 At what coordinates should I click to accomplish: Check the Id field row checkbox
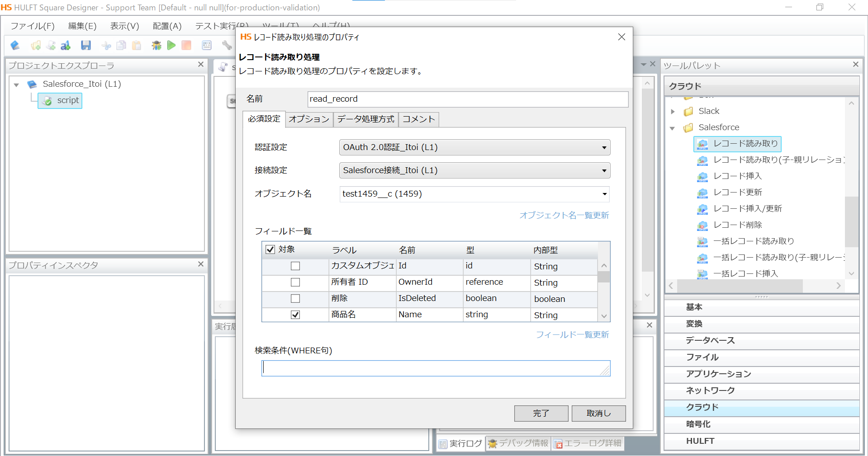pos(295,266)
